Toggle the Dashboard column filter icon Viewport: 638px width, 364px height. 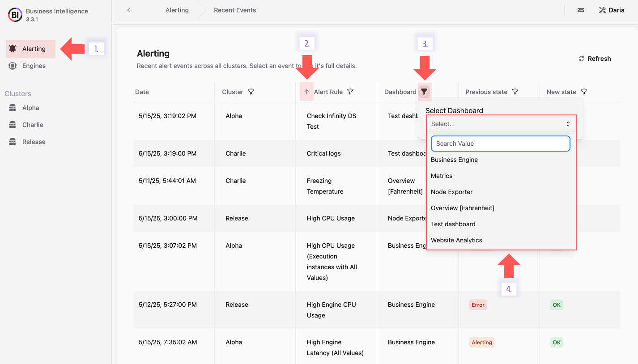click(x=425, y=92)
